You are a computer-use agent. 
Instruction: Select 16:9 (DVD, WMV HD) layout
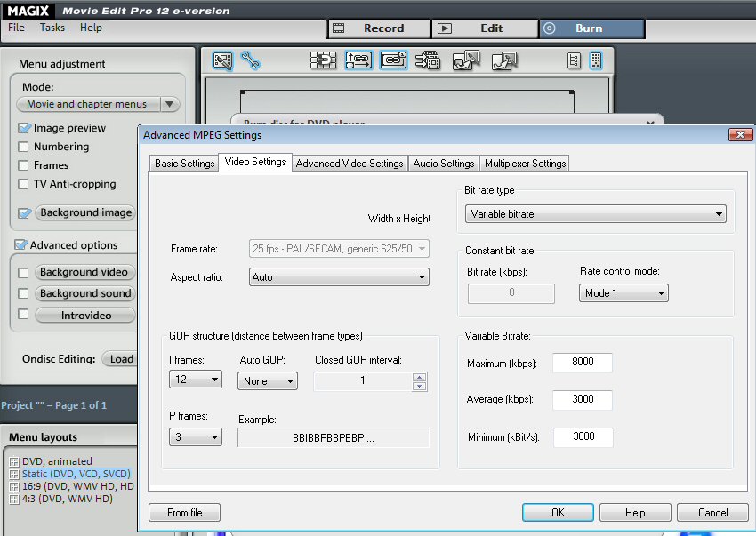78,487
